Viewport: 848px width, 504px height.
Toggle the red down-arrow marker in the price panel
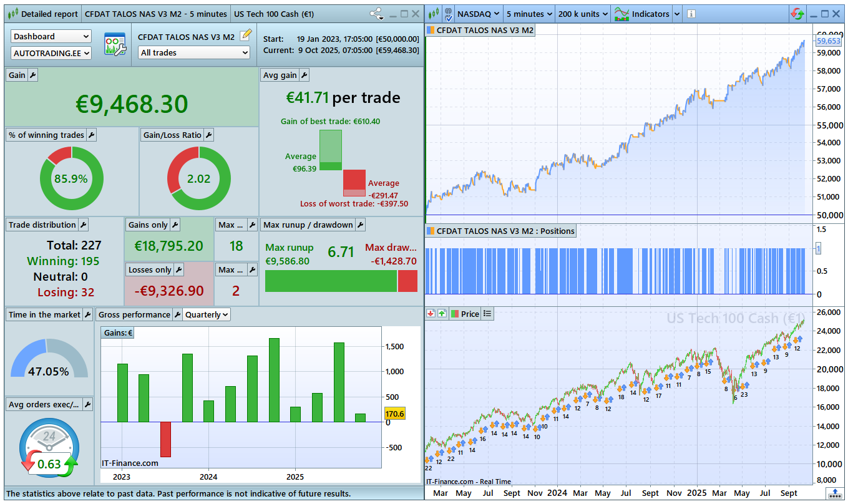coord(431,314)
